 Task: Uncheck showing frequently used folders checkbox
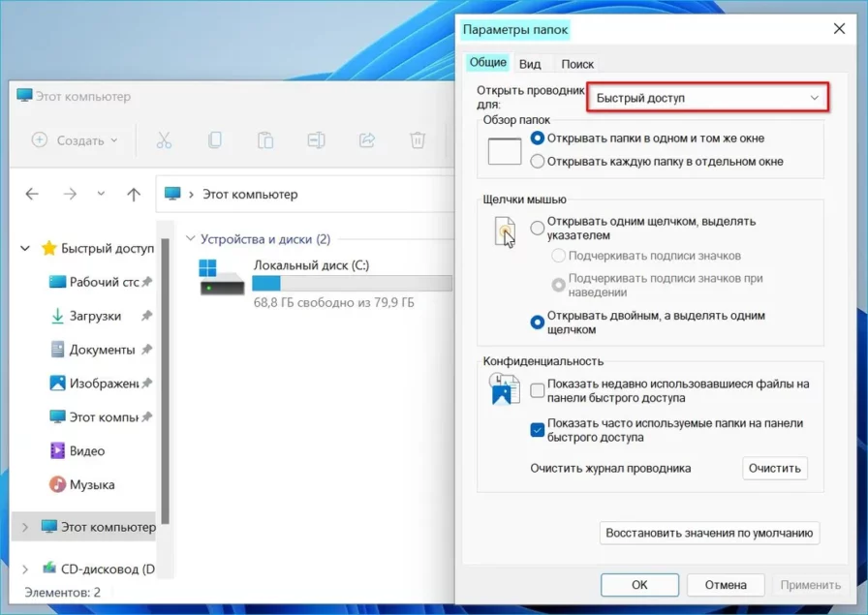tap(538, 430)
